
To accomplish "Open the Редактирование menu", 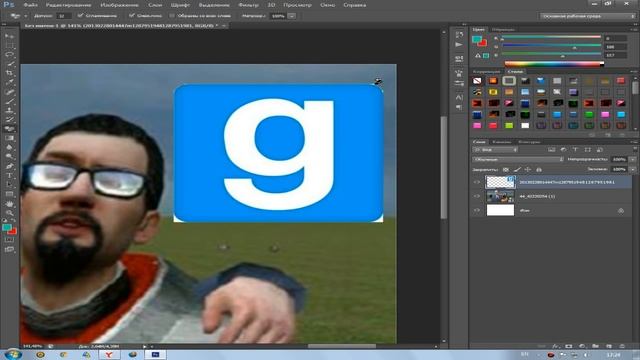I will pos(69,5).
